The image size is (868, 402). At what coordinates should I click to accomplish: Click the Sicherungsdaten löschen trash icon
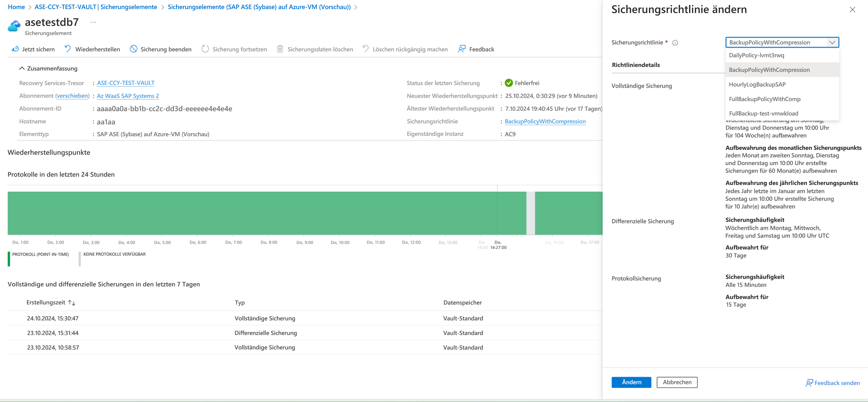click(280, 49)
